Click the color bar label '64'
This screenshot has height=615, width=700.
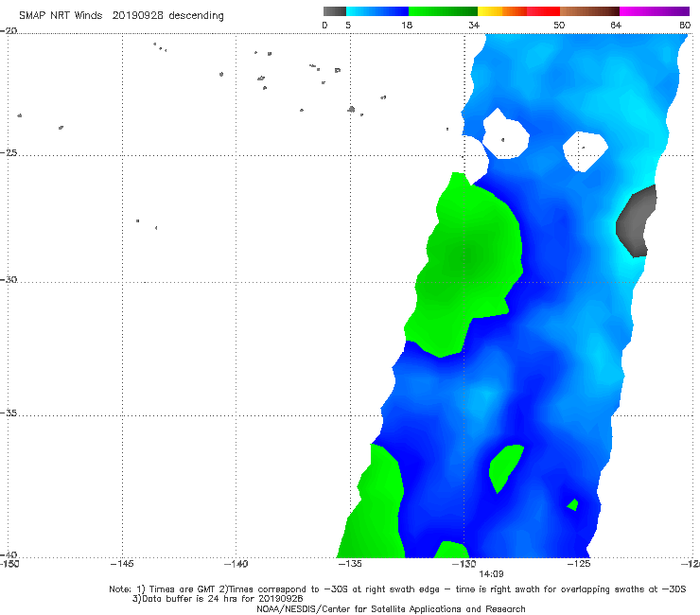click(616, 26)
